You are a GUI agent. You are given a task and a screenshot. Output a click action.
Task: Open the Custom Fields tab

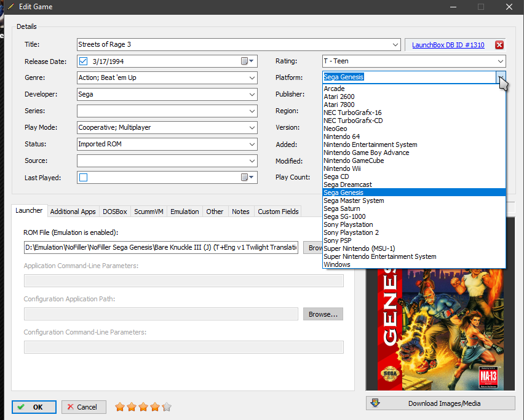pyautogui.click(x=278, y=212)
